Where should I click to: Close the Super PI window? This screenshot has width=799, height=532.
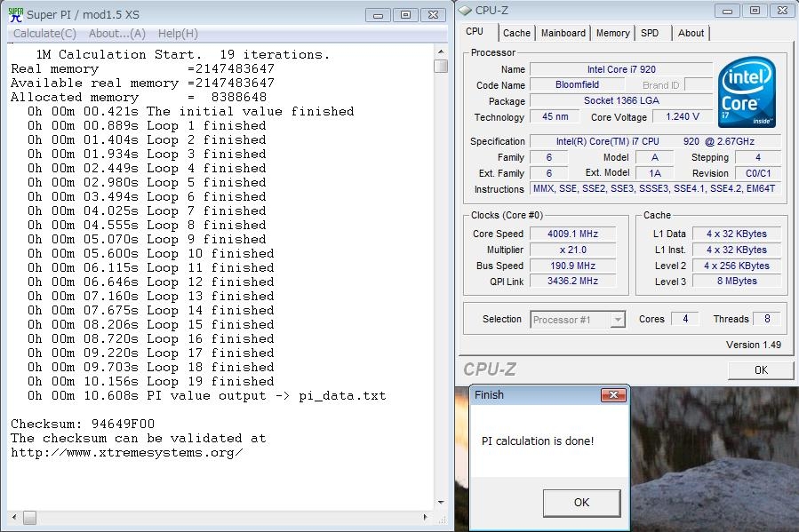click(x=434, y=14)
